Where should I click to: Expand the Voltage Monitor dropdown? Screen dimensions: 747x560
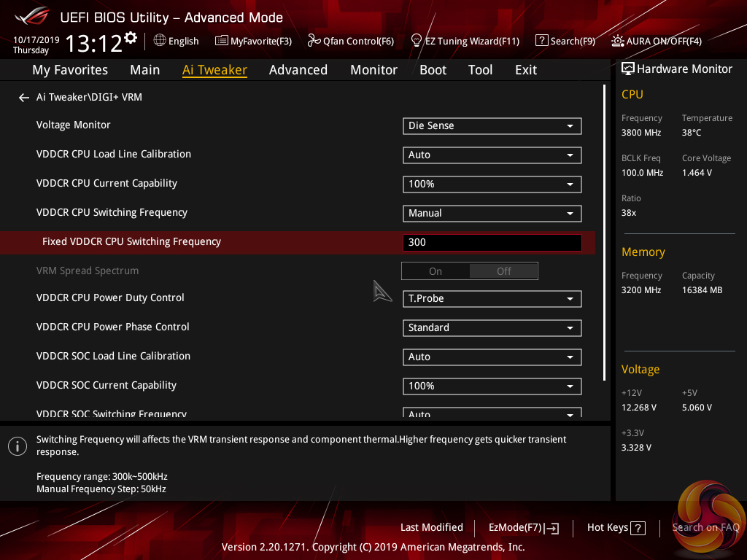coord(492,126)
